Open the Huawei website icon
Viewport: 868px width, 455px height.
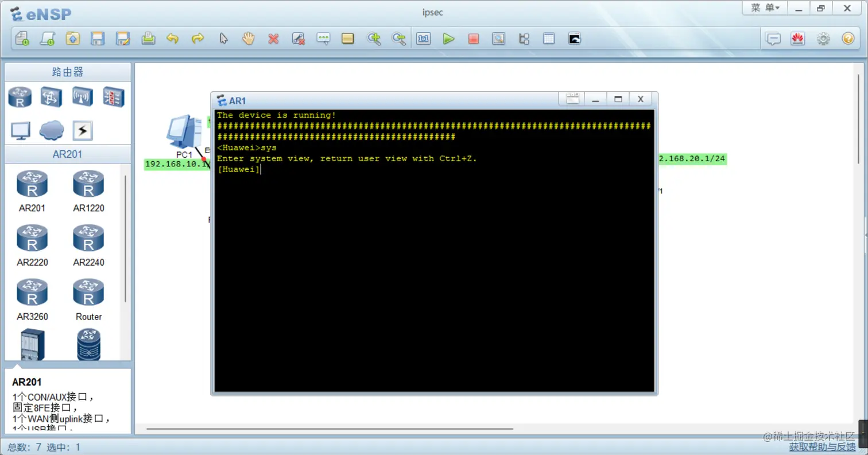point(798,38)
